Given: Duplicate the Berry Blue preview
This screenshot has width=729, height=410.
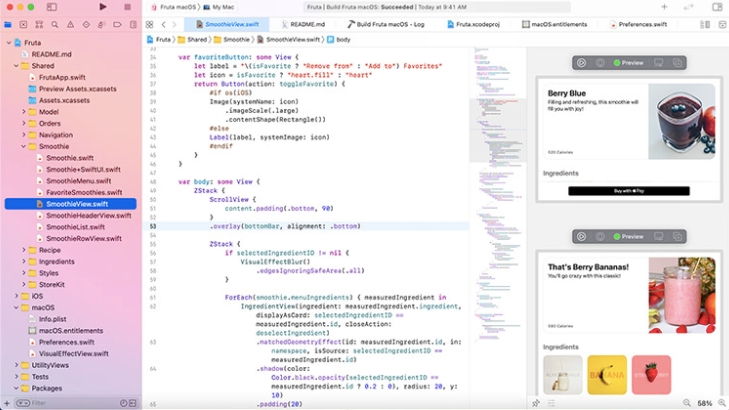Looking at the screenshot, I should coord(677,63).
